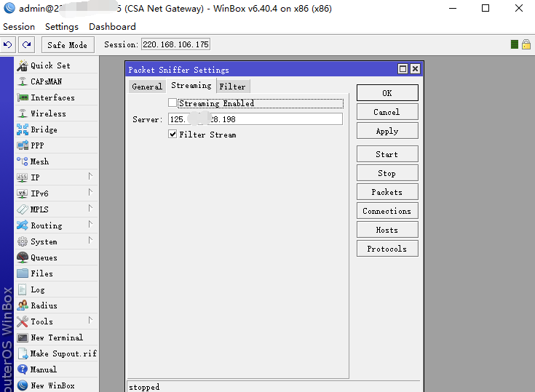Maximize the Packet Sniffer Settings dialog

coord(403,69)
